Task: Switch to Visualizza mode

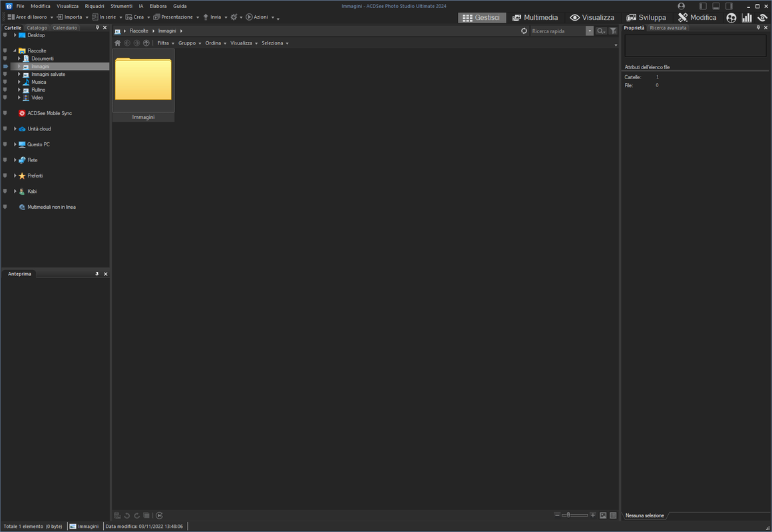Action: (592, 18)
